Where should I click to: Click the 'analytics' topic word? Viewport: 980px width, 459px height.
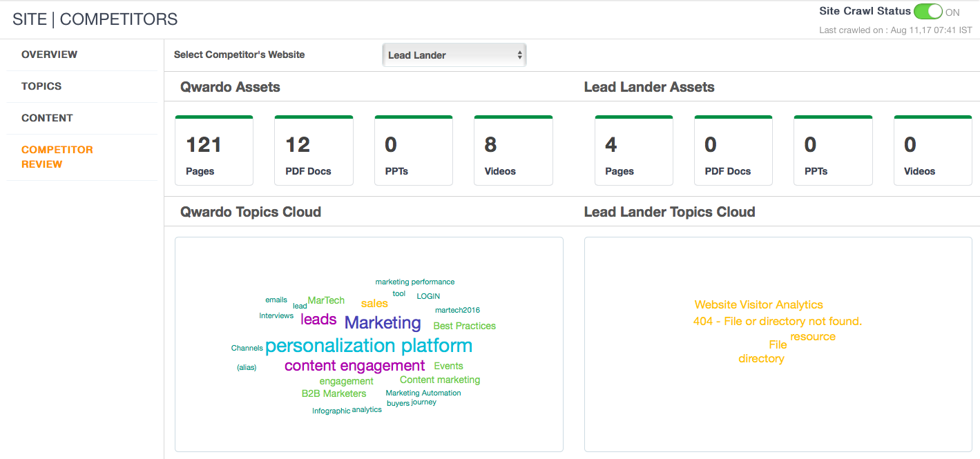point(367,409)
